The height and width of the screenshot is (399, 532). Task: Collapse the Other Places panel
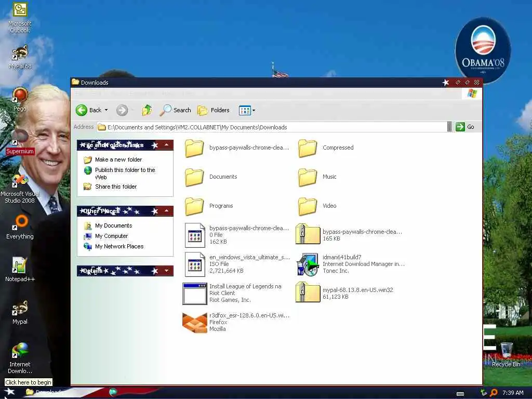pyautogui.click(x=167, y=211)
